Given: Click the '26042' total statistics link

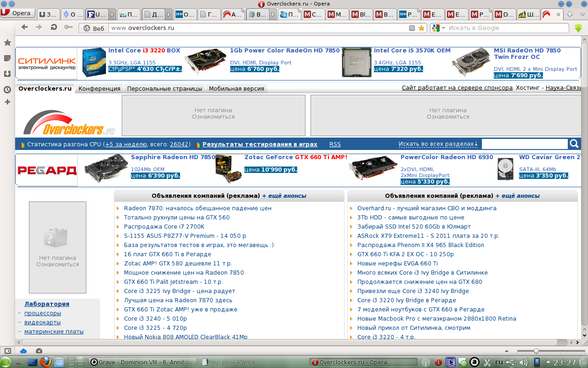Looking at the screenshot, I should point(179,144).
